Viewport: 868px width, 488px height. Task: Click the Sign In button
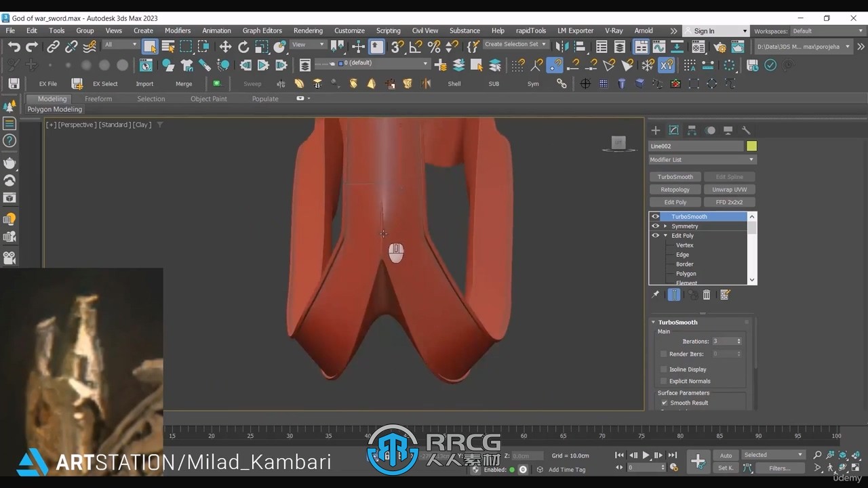(x=715, y=31)
